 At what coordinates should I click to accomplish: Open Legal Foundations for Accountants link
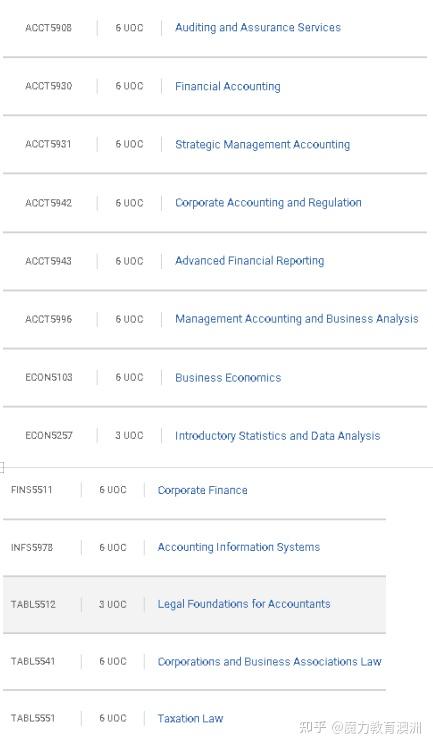[244, 604]
